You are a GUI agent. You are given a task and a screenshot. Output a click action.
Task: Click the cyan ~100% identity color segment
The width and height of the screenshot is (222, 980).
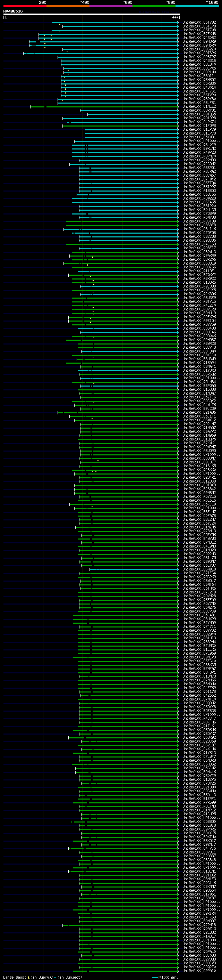197,6
